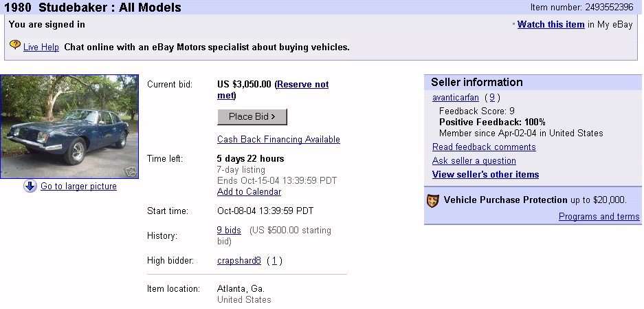Screen dimensions: 644x309
Task: Click the Live Help speech bubble icon
Action: coord(15,45)
